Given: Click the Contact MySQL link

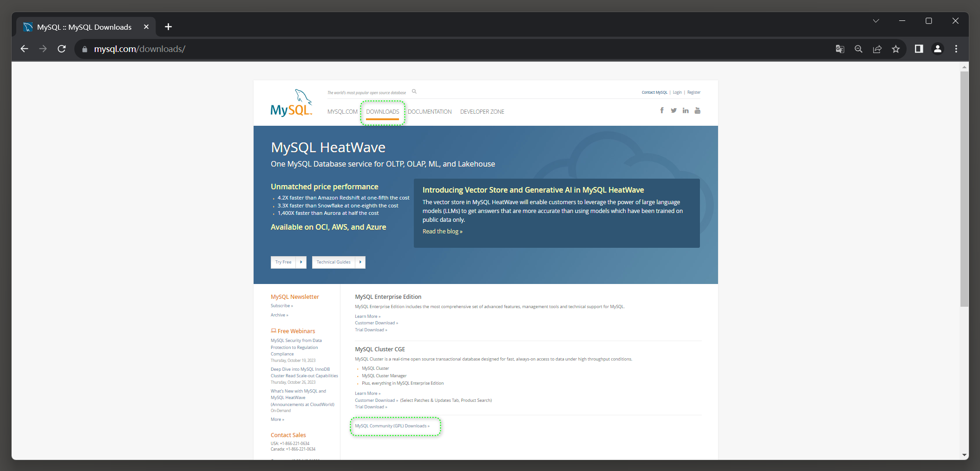Looking at the screenshot, I should click(654, 92).
